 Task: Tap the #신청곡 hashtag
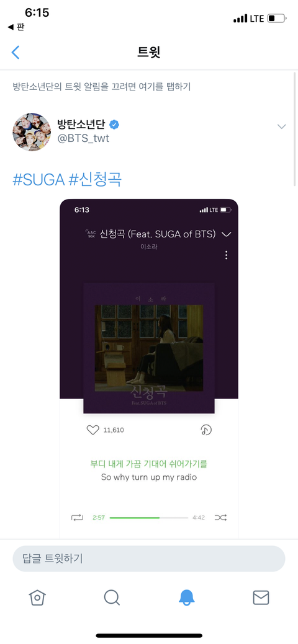click(95, 180)
